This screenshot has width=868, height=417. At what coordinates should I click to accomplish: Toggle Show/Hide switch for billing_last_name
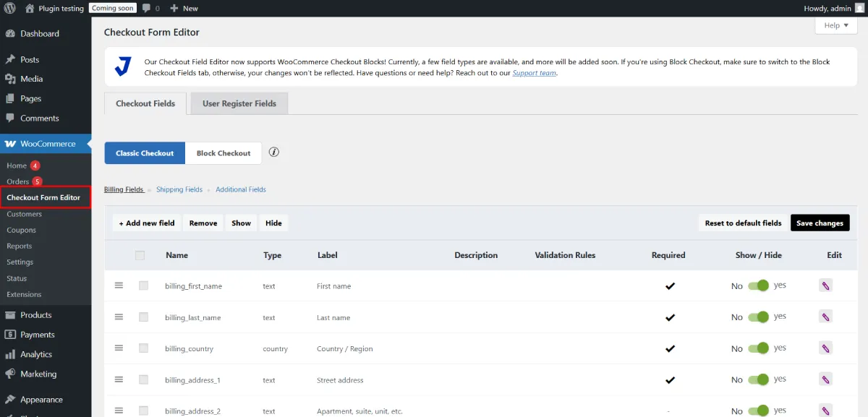[x=758, y=317]
